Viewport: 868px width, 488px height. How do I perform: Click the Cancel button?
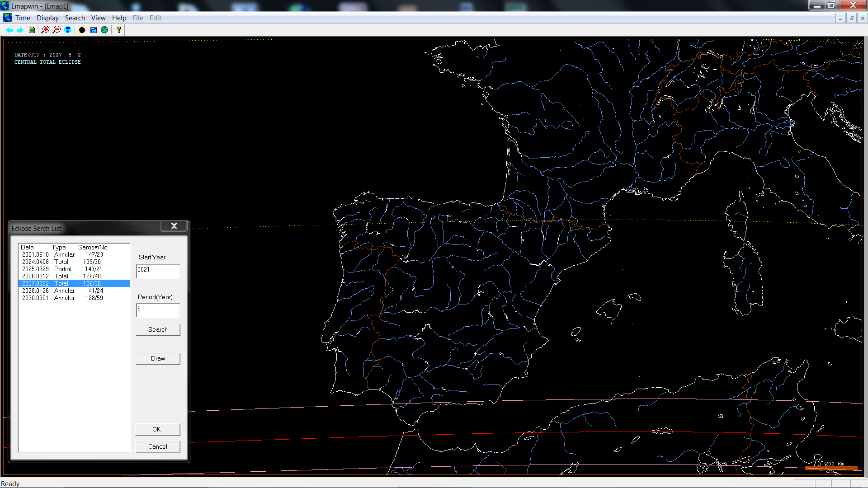[x=157, y=446]
